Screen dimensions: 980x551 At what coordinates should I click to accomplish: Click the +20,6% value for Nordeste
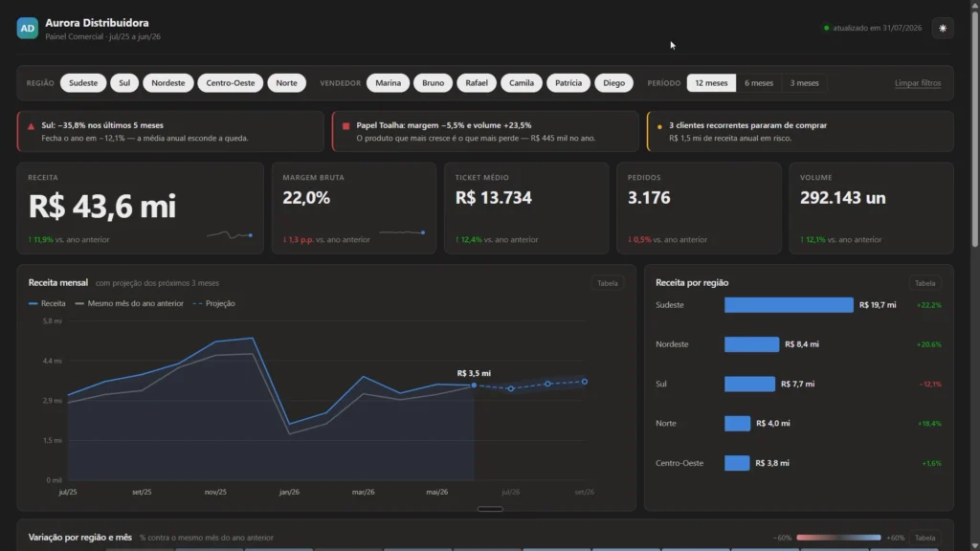[928, 344]
